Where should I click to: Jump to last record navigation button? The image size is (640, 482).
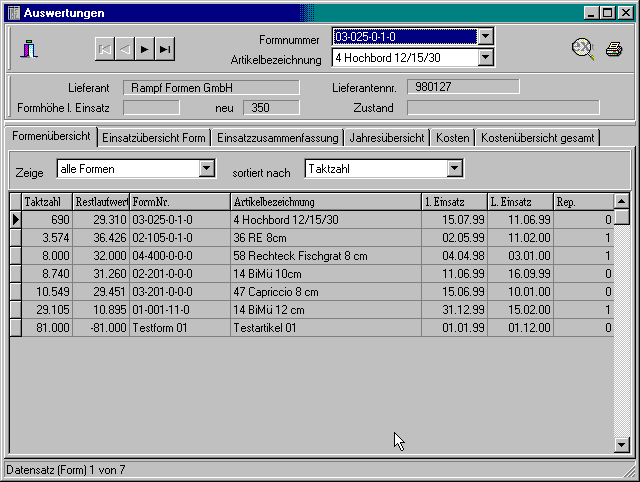click(165, 48)
